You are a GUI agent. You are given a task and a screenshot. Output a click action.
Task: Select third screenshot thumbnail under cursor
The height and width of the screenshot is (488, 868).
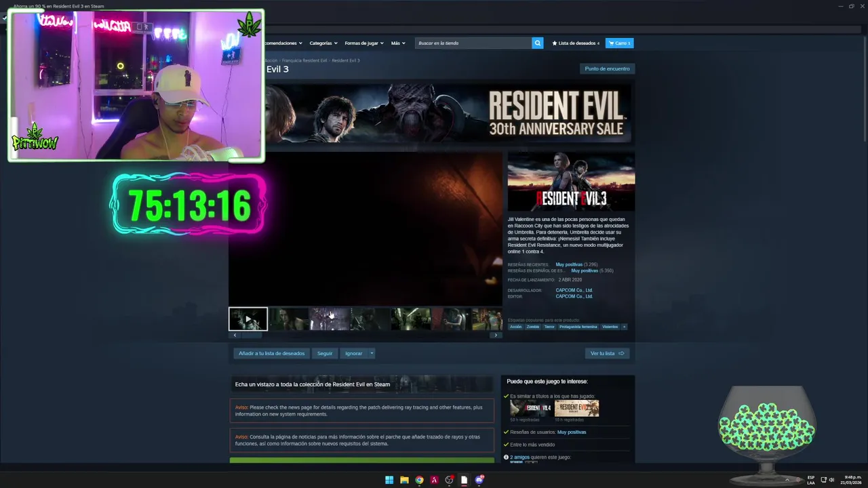[x=330, y=319]
